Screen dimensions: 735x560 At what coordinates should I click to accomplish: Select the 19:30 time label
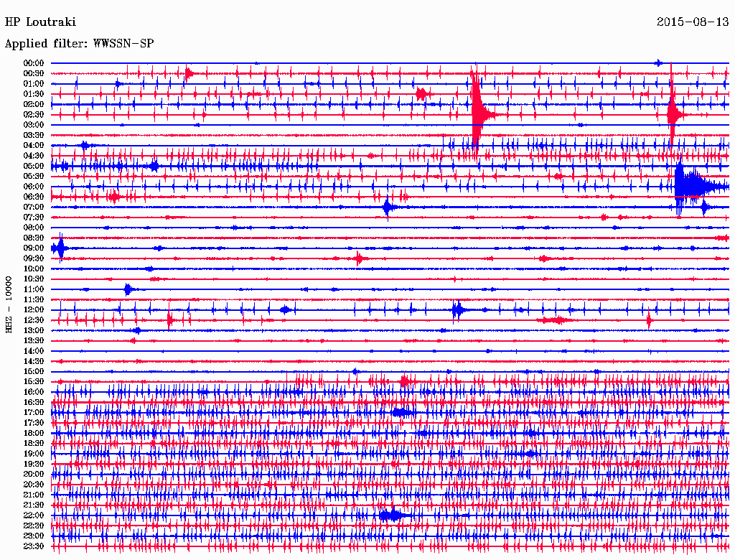[x=34, y=464]
